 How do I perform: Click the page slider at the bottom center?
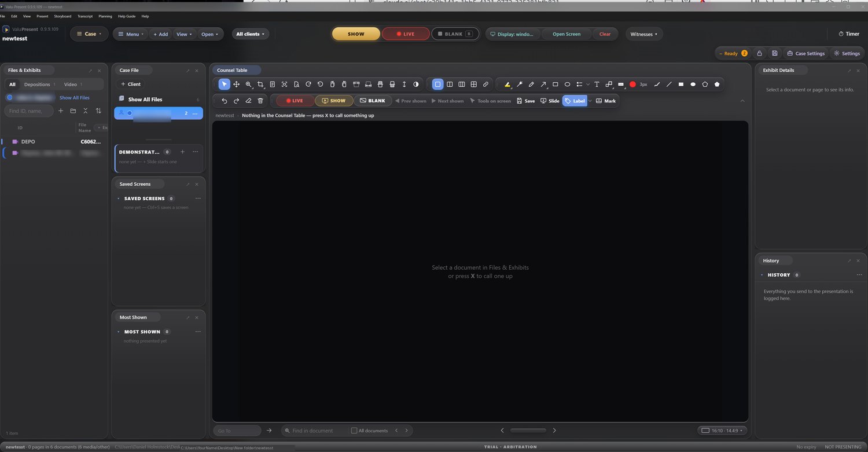pyautogui.click(x=528, y=431)
